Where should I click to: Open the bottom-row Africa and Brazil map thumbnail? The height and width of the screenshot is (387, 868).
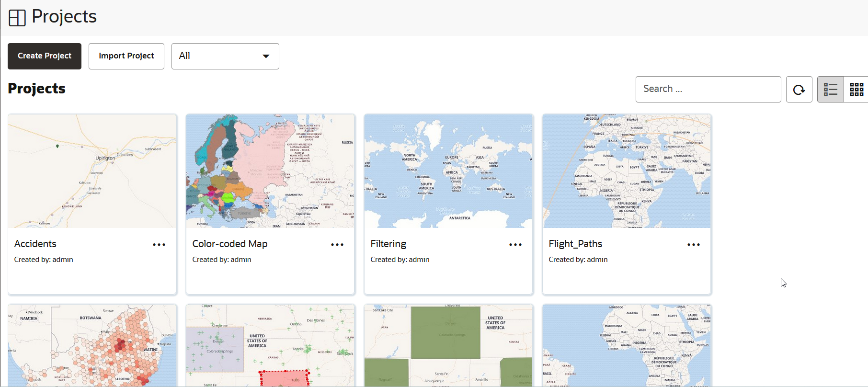pos(627,345)
